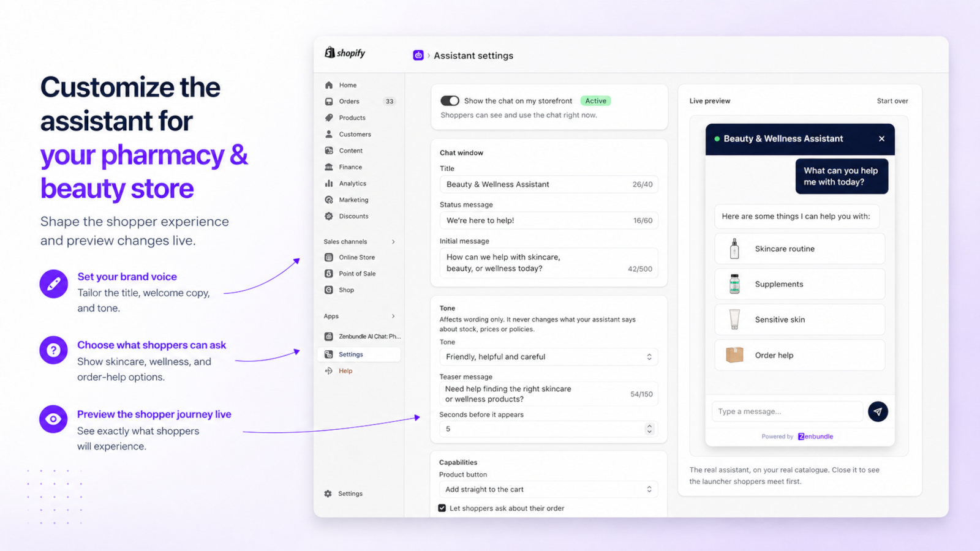Screen dimensions: 980x551
Task: Send the message with paper plane button
Action: point(878,411)
